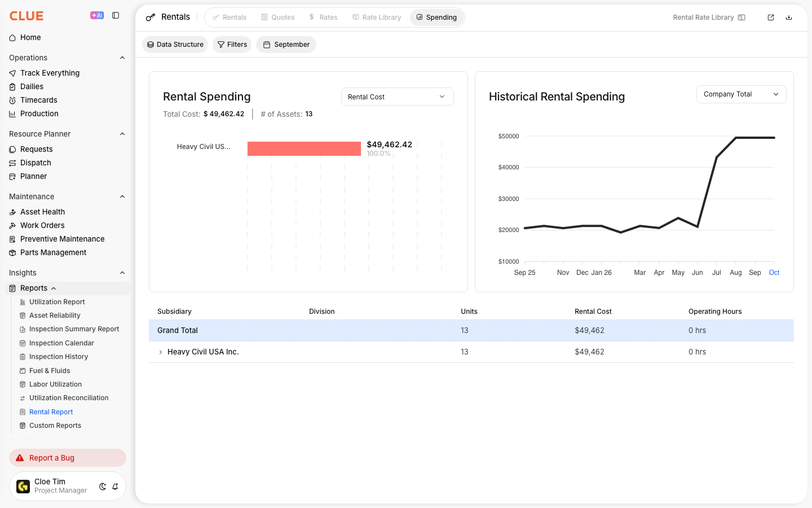The height and width of the screenshot is (508, 812).
Task: Switch to the Rate Library tab
Action: point(377,17)
